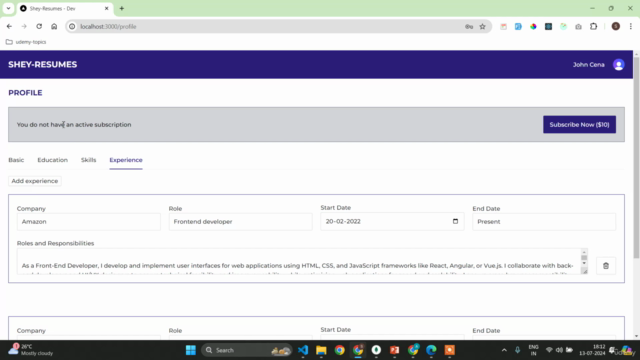
Task: Click the colorful circle extension icon
Action: (x=533, y=27)
